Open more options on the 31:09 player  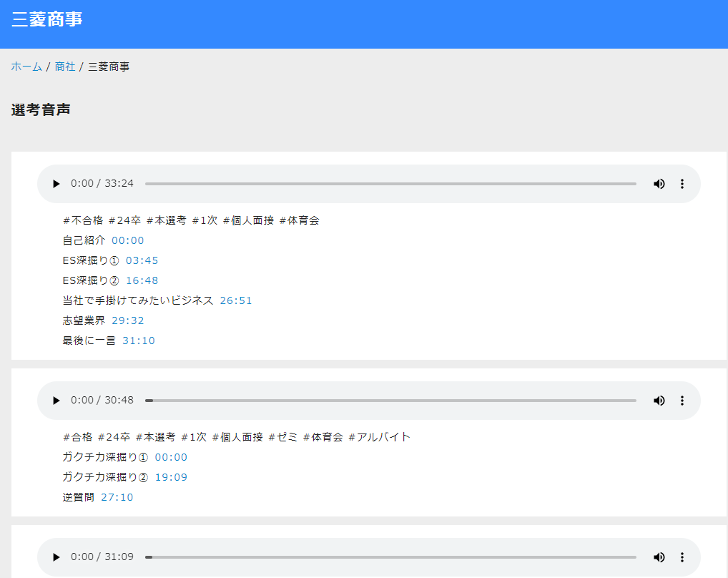(x=682, y=557)
